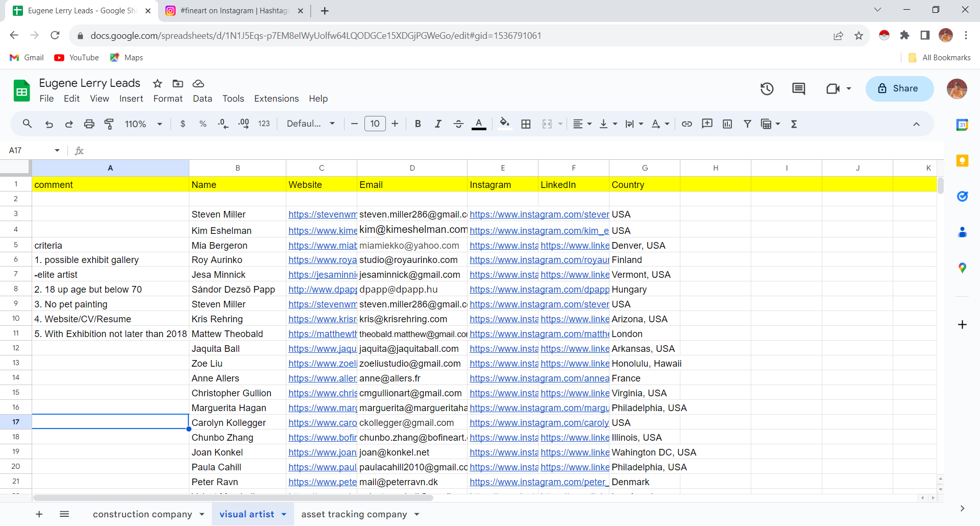This screenshot has width=980, height=526.
Task: Format as currency with dollar icon
Action: point(183,124)
